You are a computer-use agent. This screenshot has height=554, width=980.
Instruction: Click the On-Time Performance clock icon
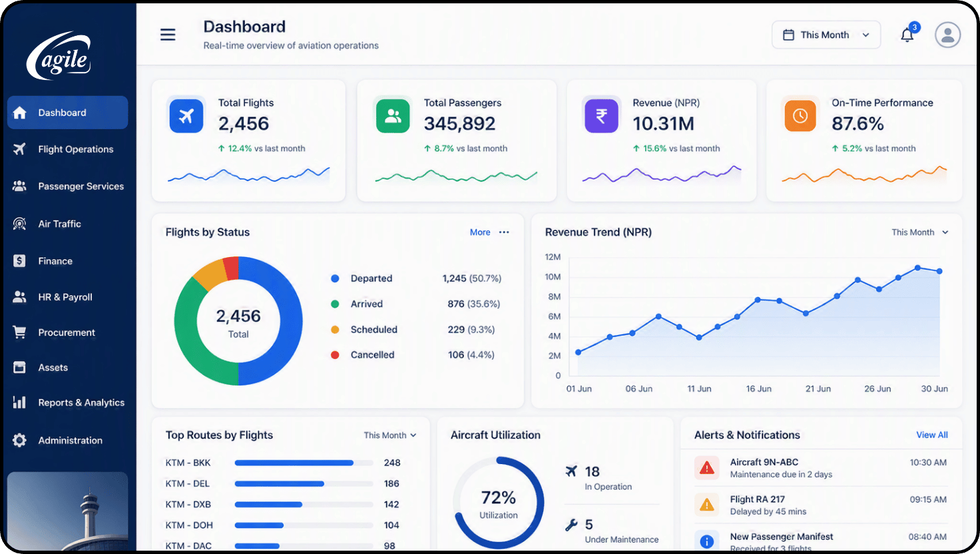tap(800, 116)
